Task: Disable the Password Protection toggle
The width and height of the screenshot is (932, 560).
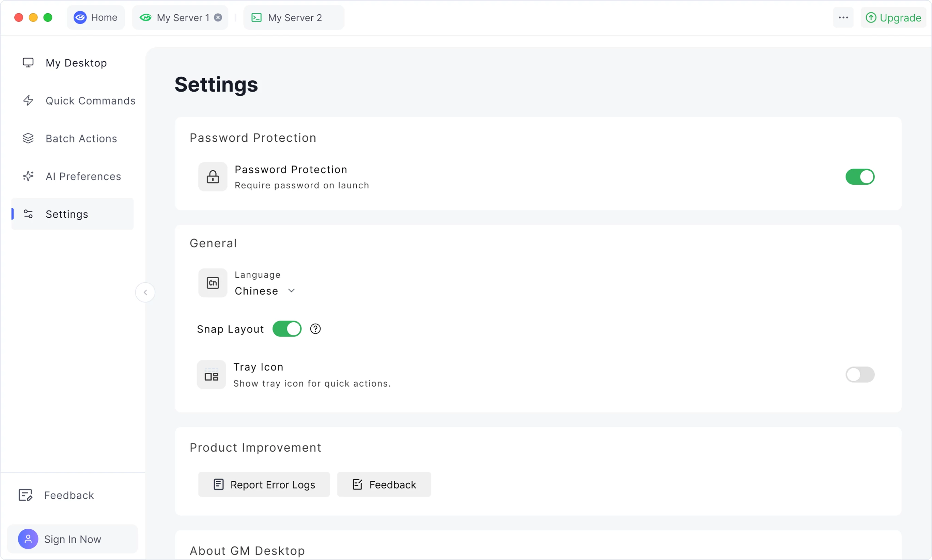Action: [860, 176]
